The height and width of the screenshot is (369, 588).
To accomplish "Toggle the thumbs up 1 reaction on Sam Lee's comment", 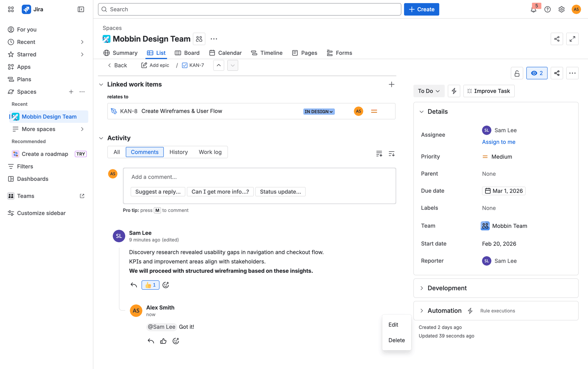I will 150,285.
